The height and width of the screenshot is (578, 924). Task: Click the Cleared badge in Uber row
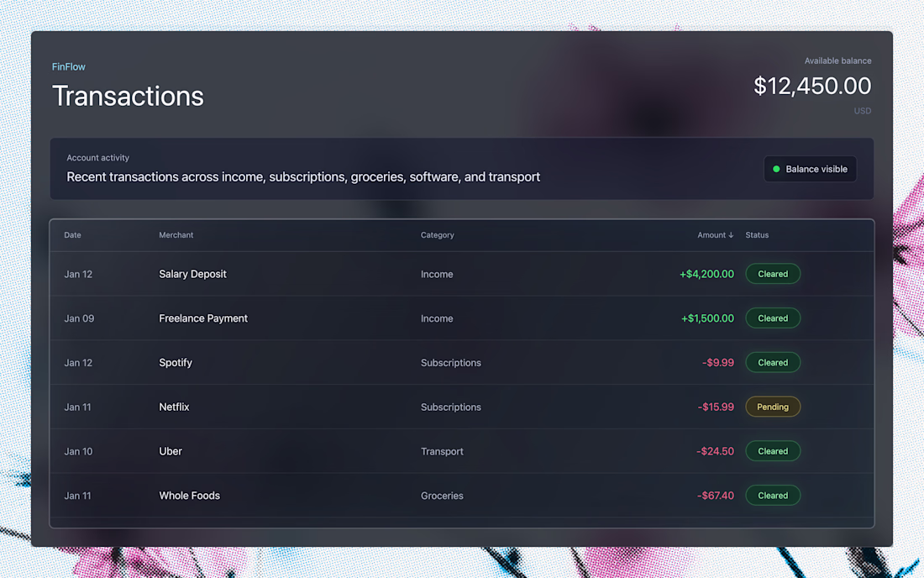tap(773, 451)
